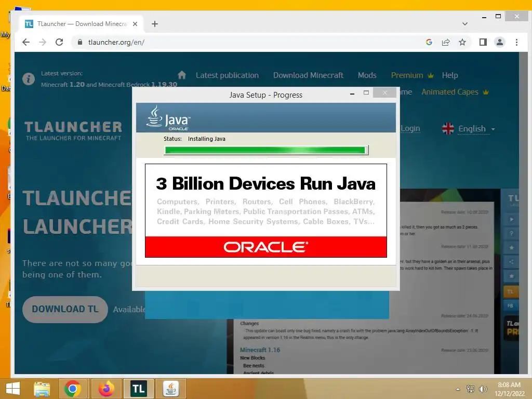Open File Explorer from taskbar

(42, 389)
